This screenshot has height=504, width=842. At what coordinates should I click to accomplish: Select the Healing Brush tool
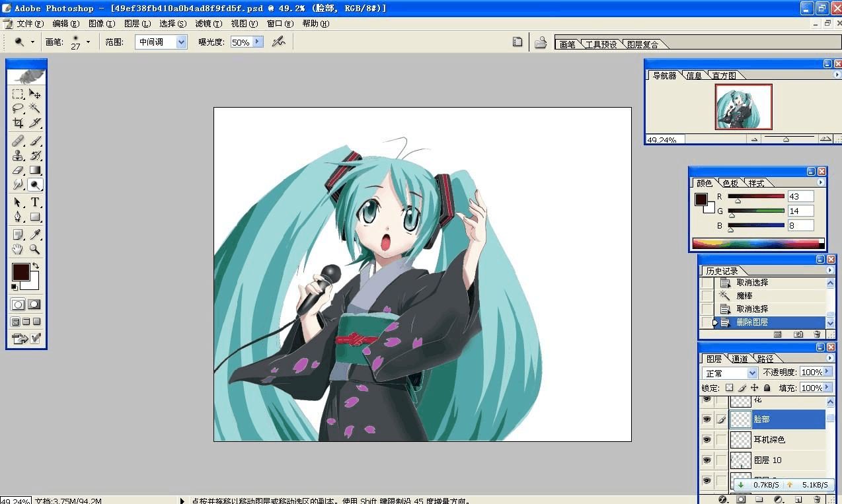pyautogui.click(x=19, y=141)
